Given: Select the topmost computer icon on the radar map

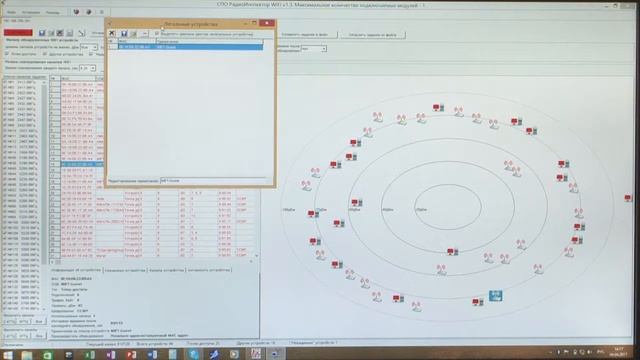Looking at the screenshot, I should [x=438, y=108].
